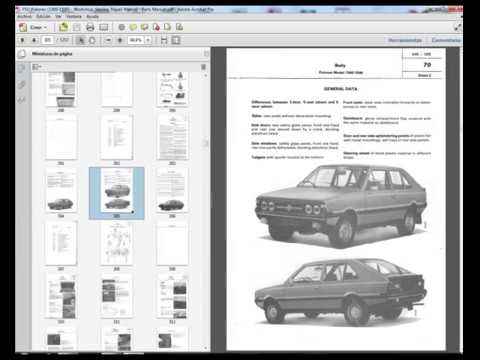
Task: Open the Ver menu
Action: pyautogui.click(x=58, y=16)
